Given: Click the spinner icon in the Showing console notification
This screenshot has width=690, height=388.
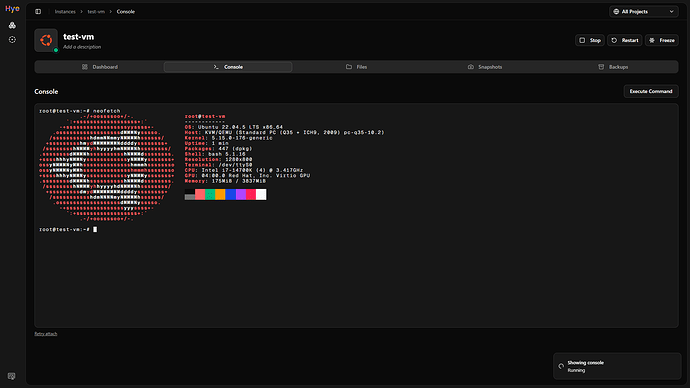Looking at the screenshot, I should tap(561, 366).
